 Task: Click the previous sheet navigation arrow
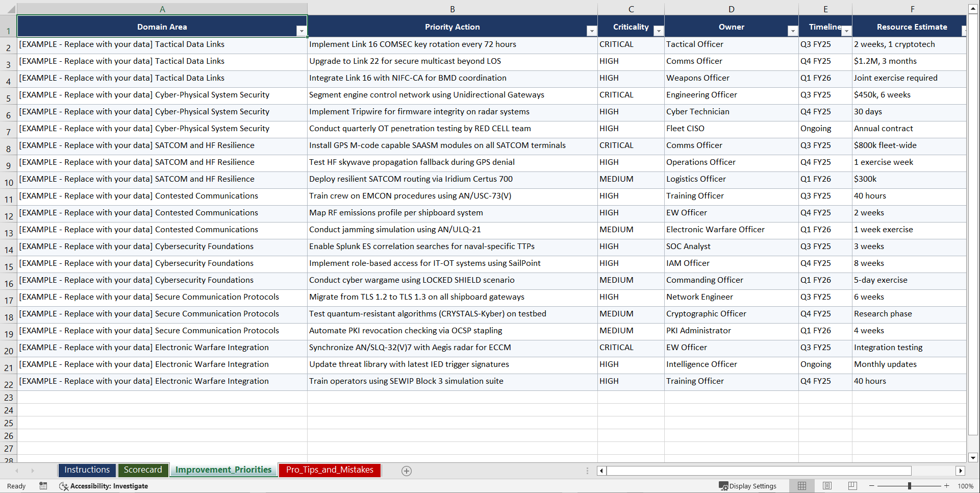tap(18, 471)
